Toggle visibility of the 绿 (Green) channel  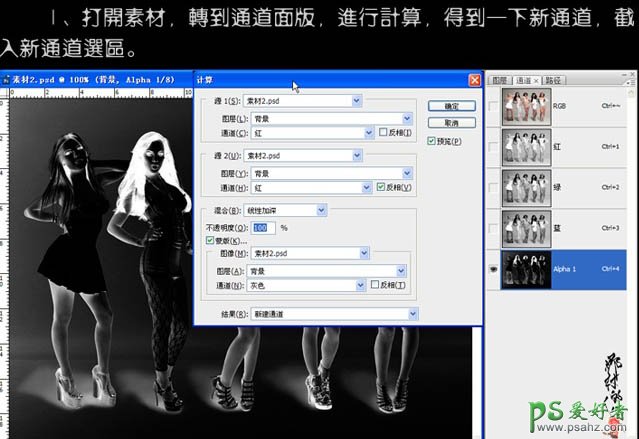(493, 188)
